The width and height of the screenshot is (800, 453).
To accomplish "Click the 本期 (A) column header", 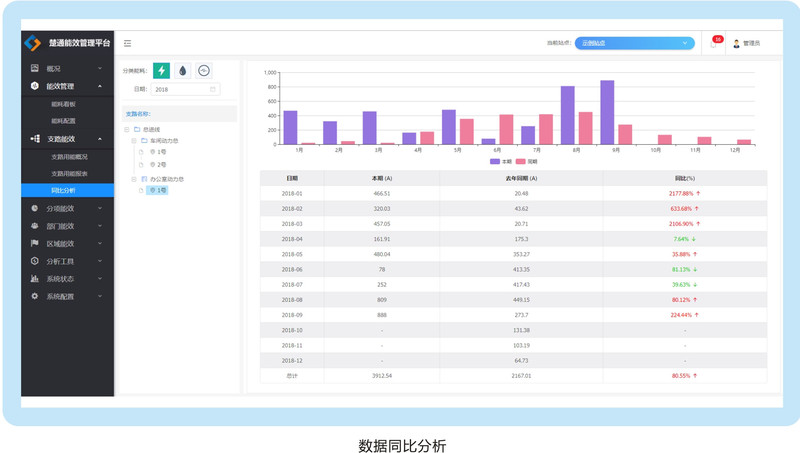I will [x=382, y=178].
